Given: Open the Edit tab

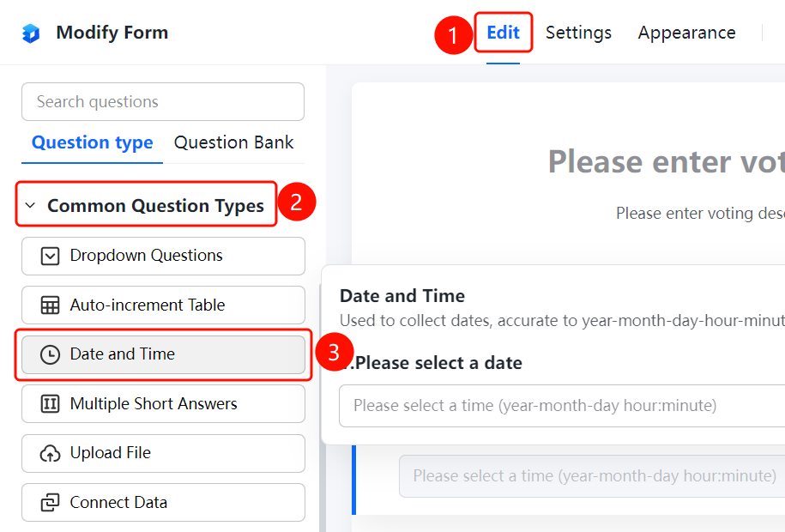Looking at the screenshot, I should [503, 33].
